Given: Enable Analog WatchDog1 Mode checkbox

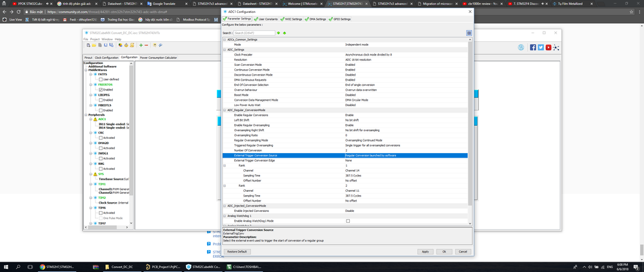Looking at the screenshot, I should tap(347, 221).
